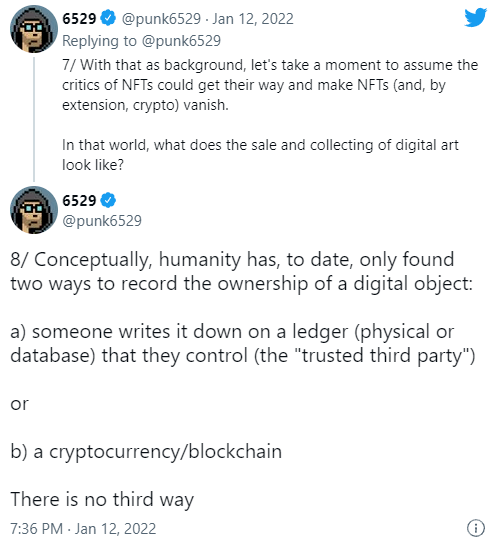
Task: Click the There is no third way line
Action: click(x=102, y=499)
